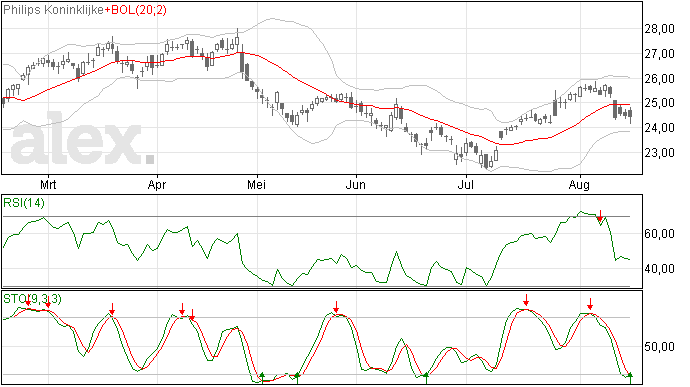Select the Mei month label
This screenshot has height=387, width=690.
click(256, 184)
